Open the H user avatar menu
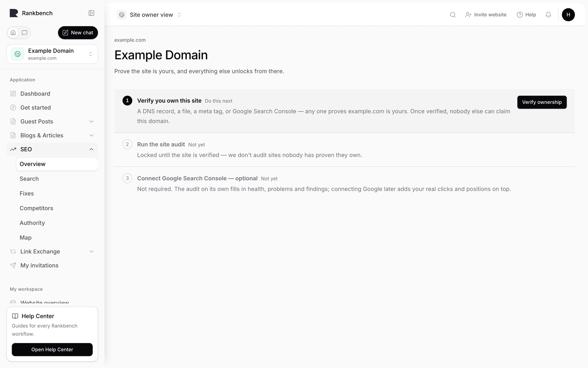588x368 pixels. coord(568,15)
